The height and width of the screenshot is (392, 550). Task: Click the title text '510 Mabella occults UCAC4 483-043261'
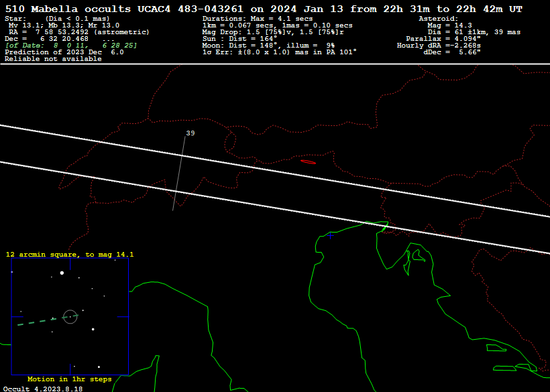(x=124, y=9)
